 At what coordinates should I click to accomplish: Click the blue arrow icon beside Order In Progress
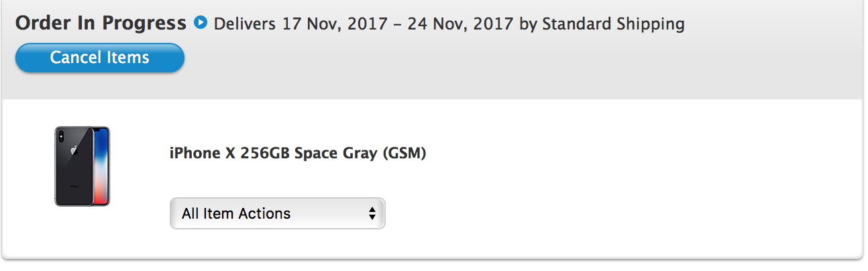coord(200,23)
